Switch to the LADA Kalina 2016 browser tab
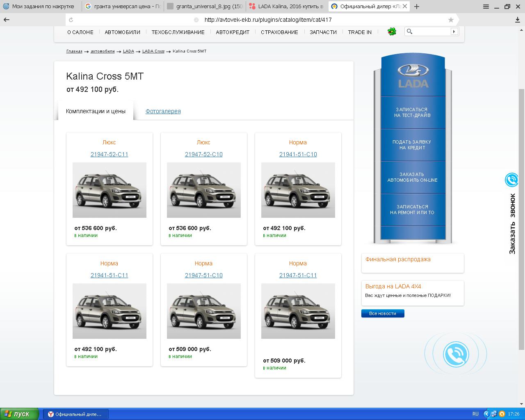Screen dimensions: 525x420 tap(286, 7)
